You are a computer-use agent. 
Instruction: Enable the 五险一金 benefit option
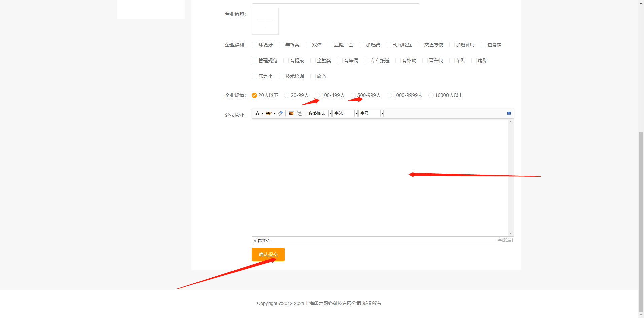330,44
